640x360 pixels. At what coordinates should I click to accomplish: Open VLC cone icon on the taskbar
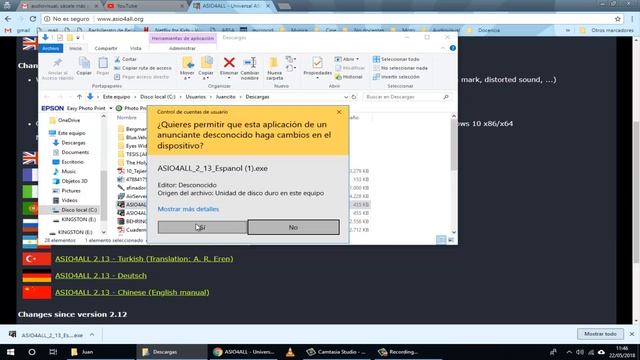click(x=290, y=352)
